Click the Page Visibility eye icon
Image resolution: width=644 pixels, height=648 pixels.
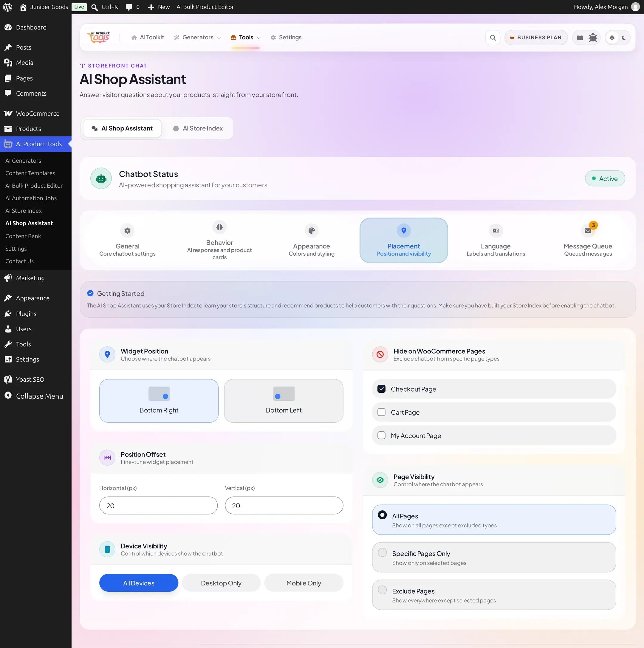(380, 480)
